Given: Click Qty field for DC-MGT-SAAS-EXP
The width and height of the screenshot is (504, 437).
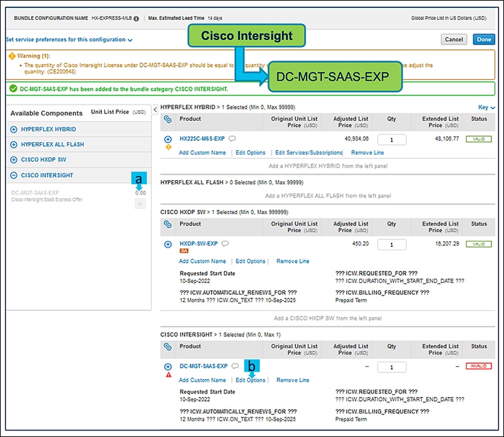Looking at the screenshot, I should [x=391, y=367].
